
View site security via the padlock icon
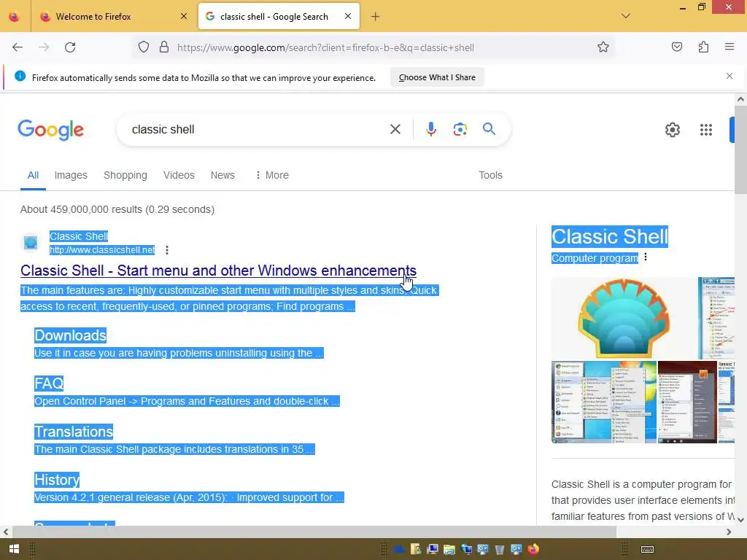click(164, 47)
